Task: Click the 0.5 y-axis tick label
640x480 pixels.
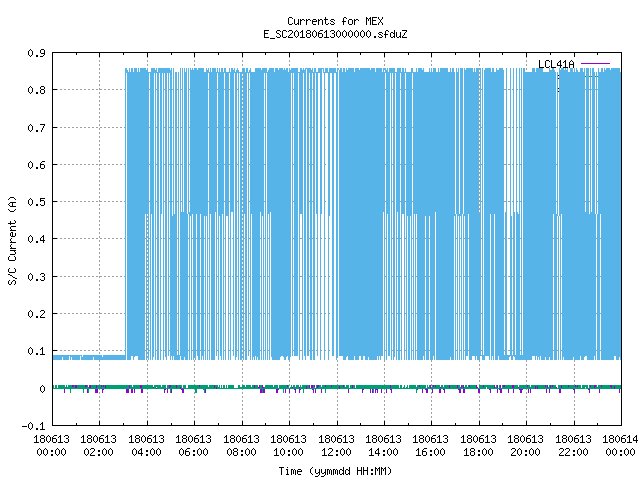Action: click(36, 202)
